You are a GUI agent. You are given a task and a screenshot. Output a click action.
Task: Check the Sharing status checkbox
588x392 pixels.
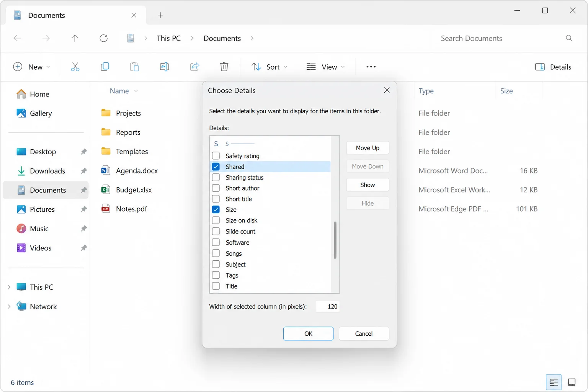pyautogui.click(x=216, y=177)
